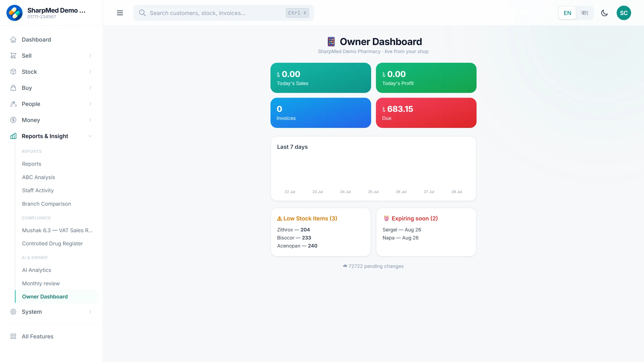Select EN language toggle
This screenshot has height=362, width=644.
567,13
